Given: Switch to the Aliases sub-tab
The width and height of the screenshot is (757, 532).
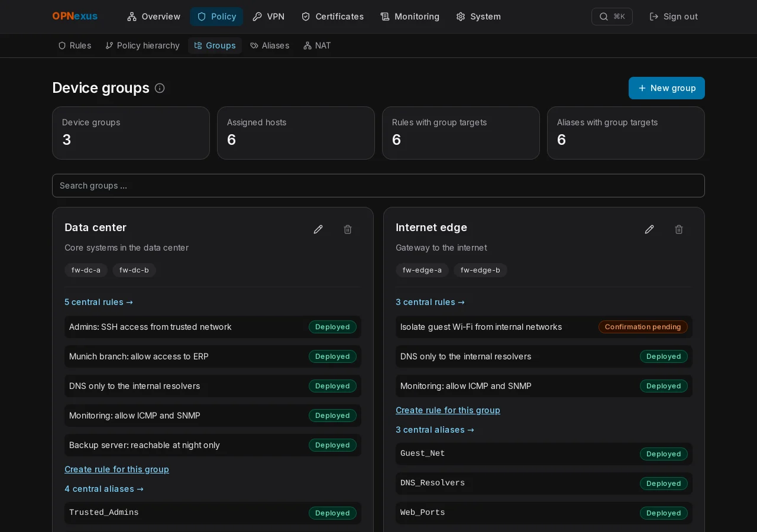Looking at the screenshot, I should tap(270, 46).
